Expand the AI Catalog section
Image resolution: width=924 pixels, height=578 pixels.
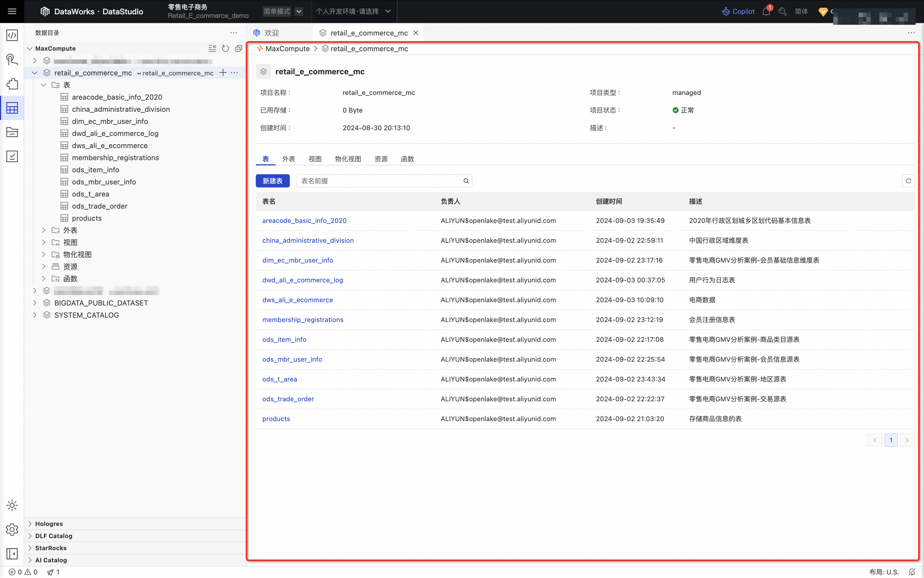[30, 560]
